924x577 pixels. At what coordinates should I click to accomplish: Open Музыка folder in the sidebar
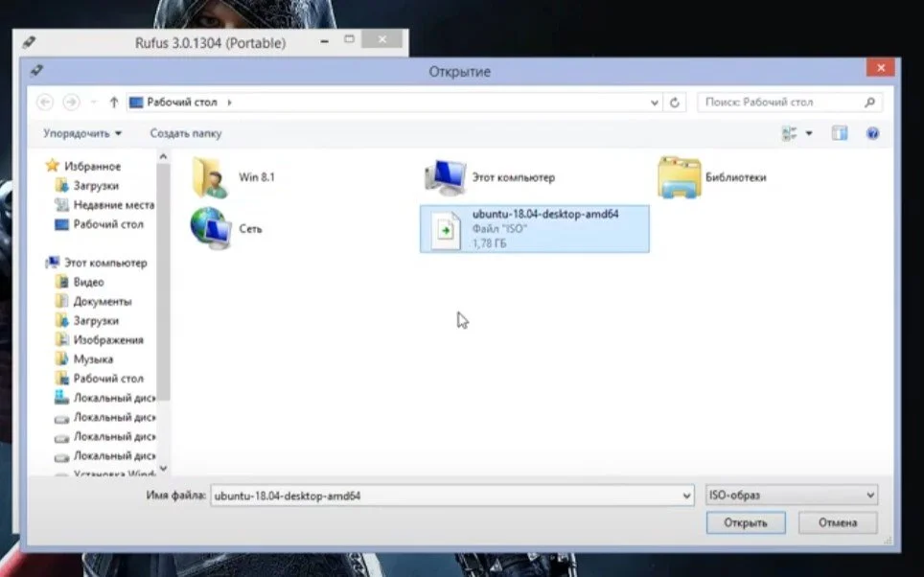click(x=93, y=358)
